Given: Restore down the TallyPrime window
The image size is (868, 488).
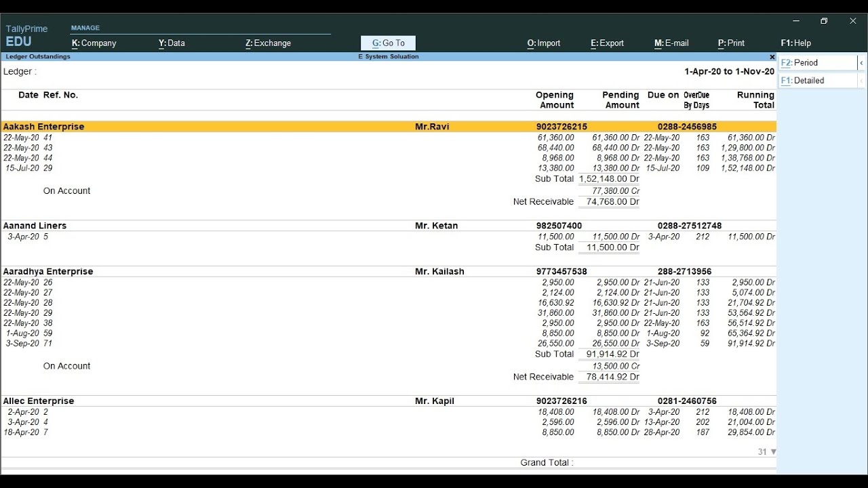Looking at the screenshot, I should coord(824,21).
